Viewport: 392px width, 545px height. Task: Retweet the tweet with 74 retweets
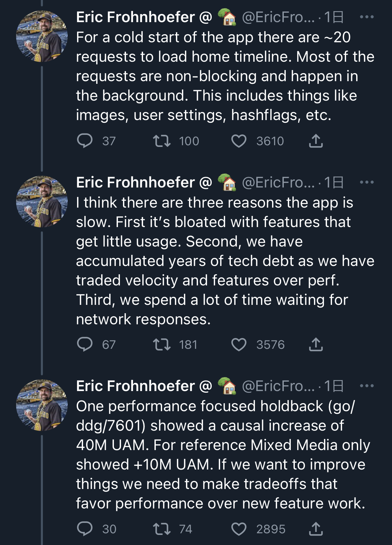(162, 529)
